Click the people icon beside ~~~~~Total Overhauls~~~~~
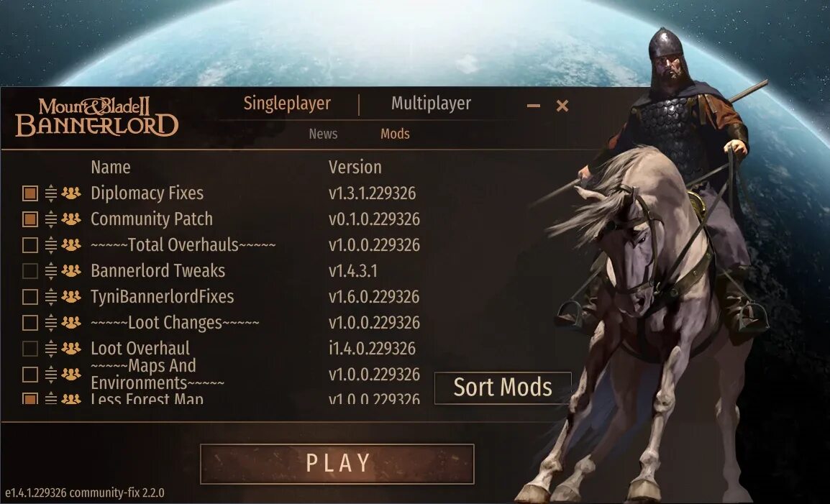Screen dimensions: 830x504 [x=71, y=244]
